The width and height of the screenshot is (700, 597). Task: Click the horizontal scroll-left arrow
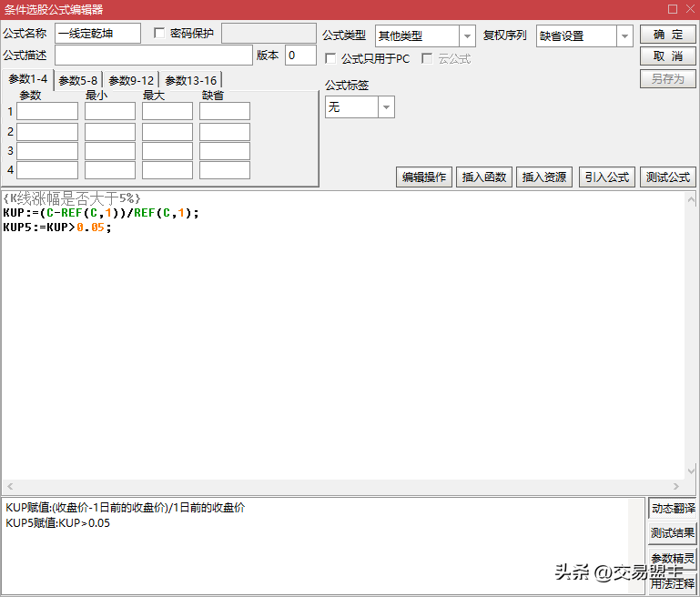[x=10, y=486]
